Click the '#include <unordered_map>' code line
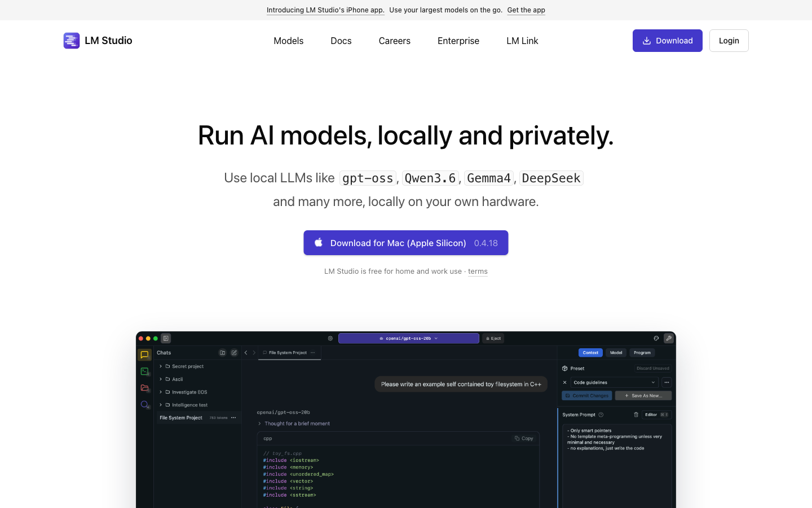The image size is (812, 508). pyautogui.click(x=298, y=474)
